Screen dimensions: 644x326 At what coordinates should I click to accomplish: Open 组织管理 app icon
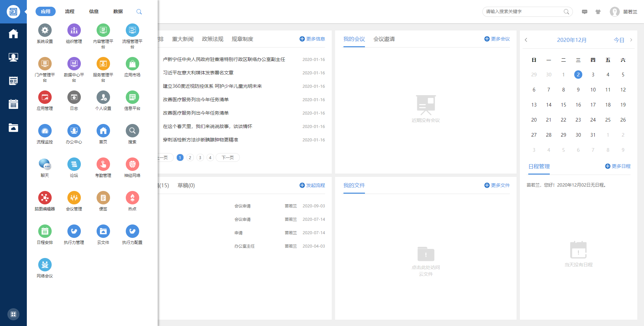tap(74, 30)
